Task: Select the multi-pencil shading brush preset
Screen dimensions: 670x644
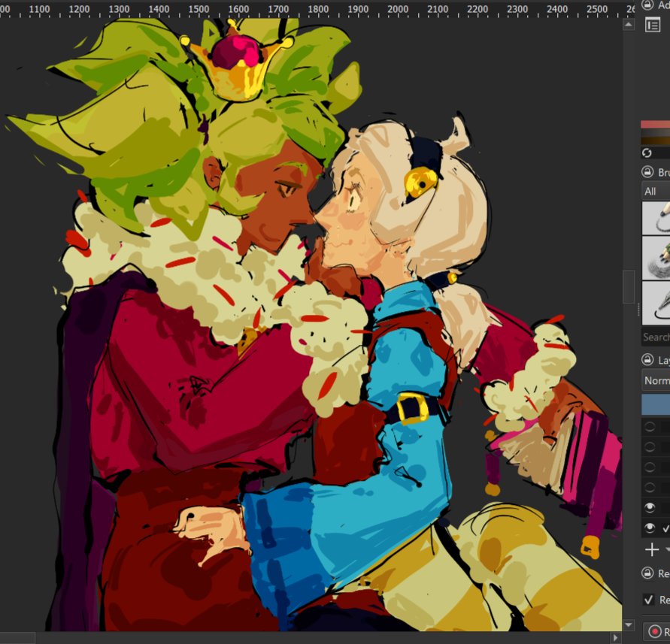Action: tap(656, 259)
